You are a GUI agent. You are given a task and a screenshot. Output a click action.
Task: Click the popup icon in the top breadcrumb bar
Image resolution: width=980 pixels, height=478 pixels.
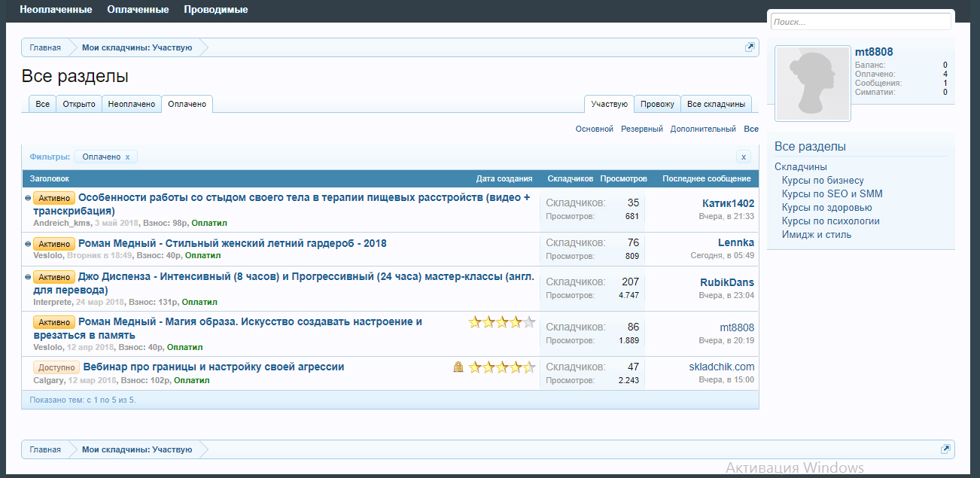click(x=750, y=47)
